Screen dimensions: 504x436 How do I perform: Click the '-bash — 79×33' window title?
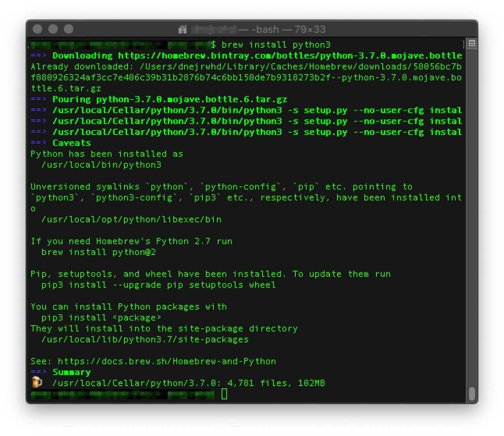coord(289,30)
